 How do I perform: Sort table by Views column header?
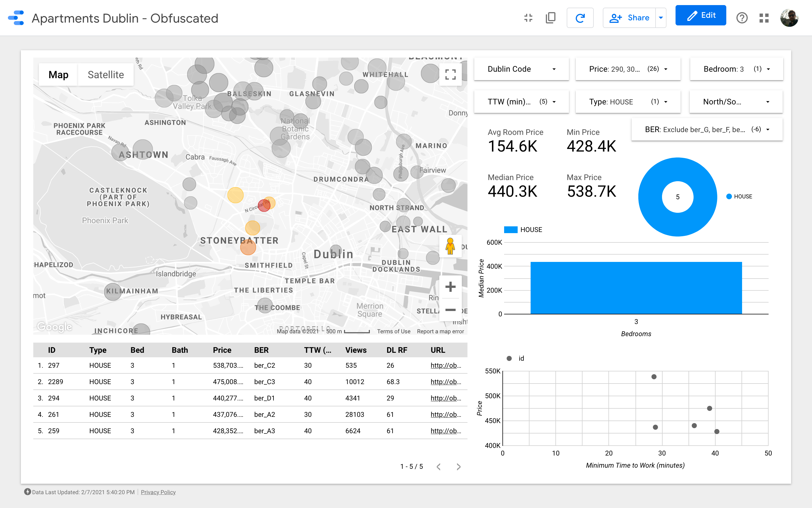pos(356,350)
